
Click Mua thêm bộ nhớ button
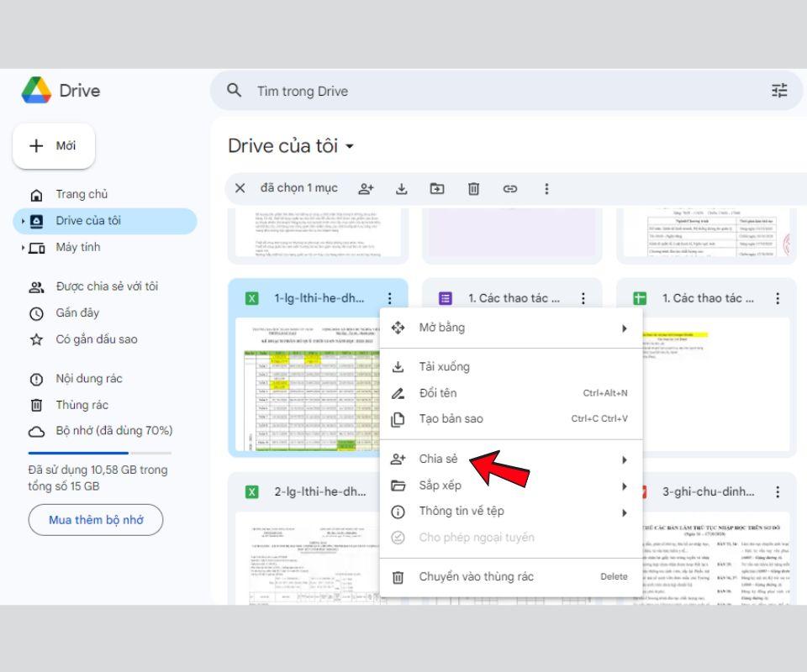[x=96, y=520]
